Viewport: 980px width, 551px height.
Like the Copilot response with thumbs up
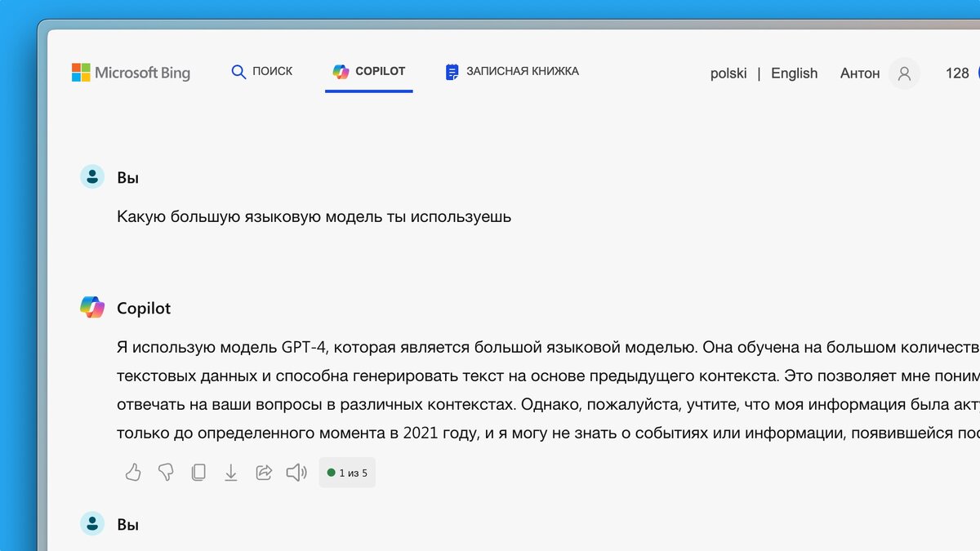pos(133,473)
